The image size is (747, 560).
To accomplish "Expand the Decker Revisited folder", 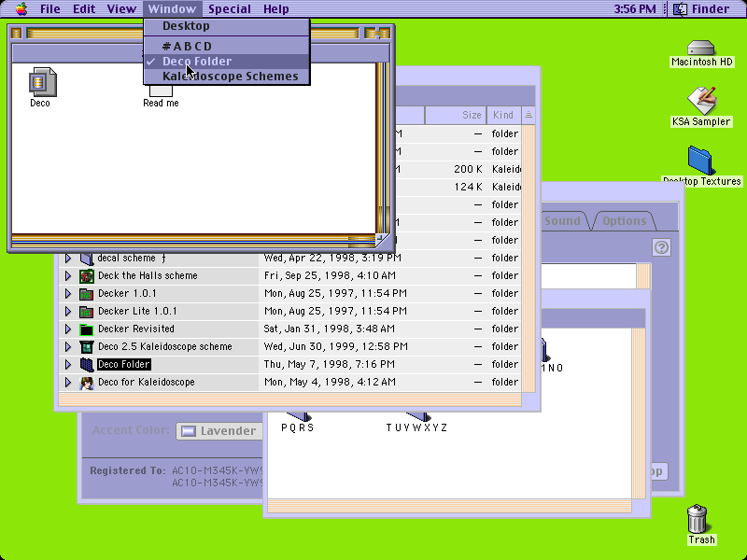I will coord(68,329).
